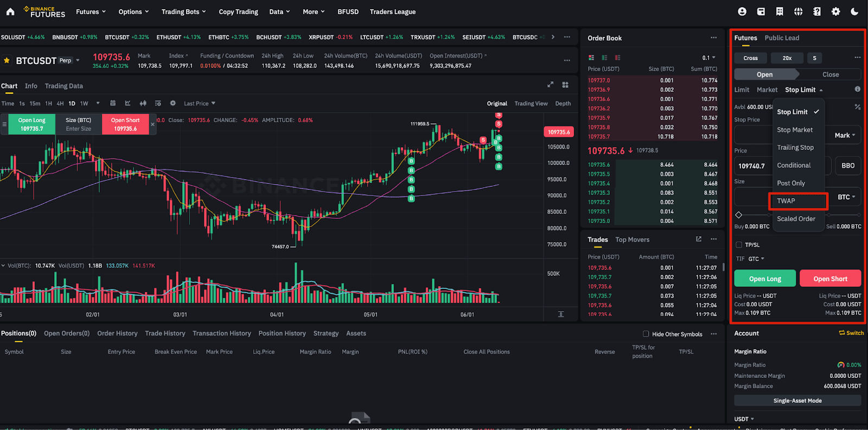Open chart calendar date-range icon

(x=113, y=103)
